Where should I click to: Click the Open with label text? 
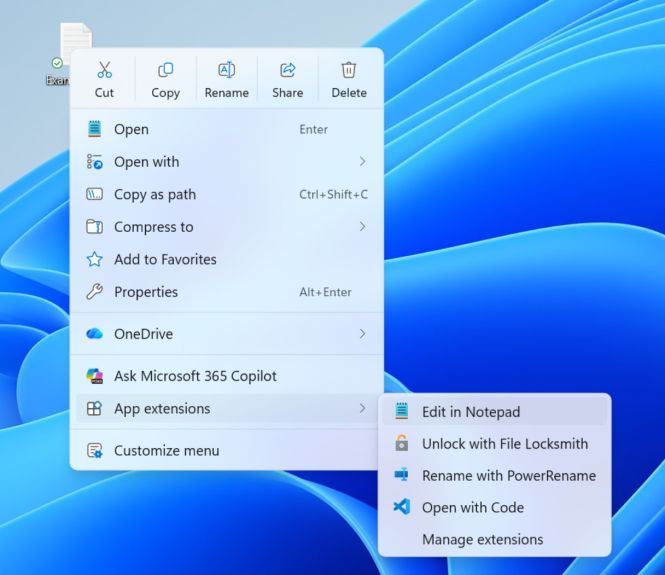(x=146, y=162)
